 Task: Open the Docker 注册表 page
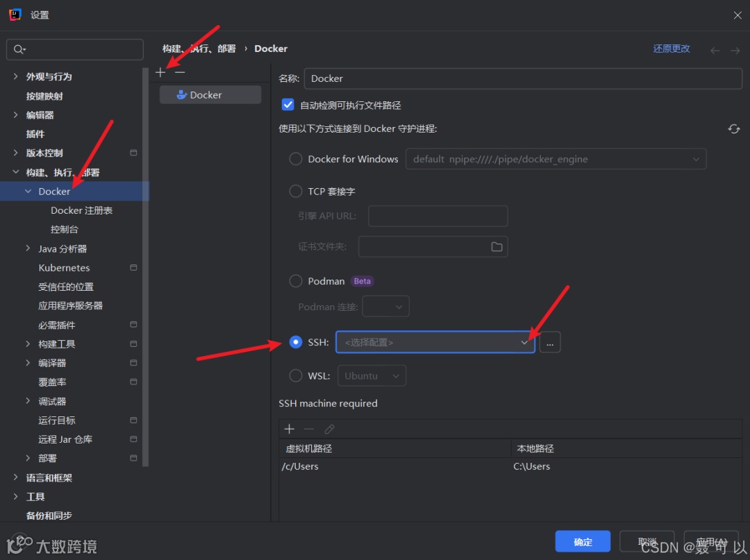point(81,210)
